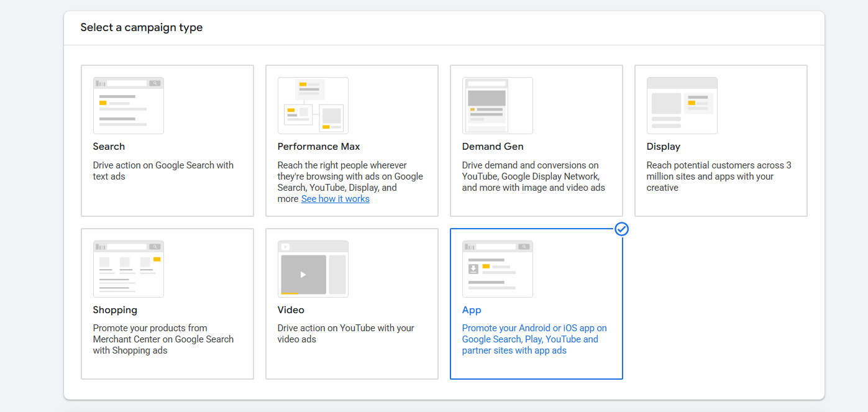Select the Search campaign type title

tap(109, 147)
